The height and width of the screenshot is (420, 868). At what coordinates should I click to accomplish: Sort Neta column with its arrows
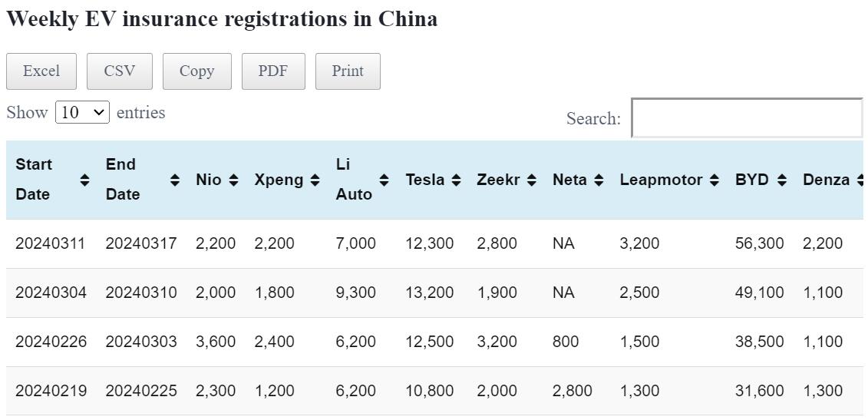point(599,180)
